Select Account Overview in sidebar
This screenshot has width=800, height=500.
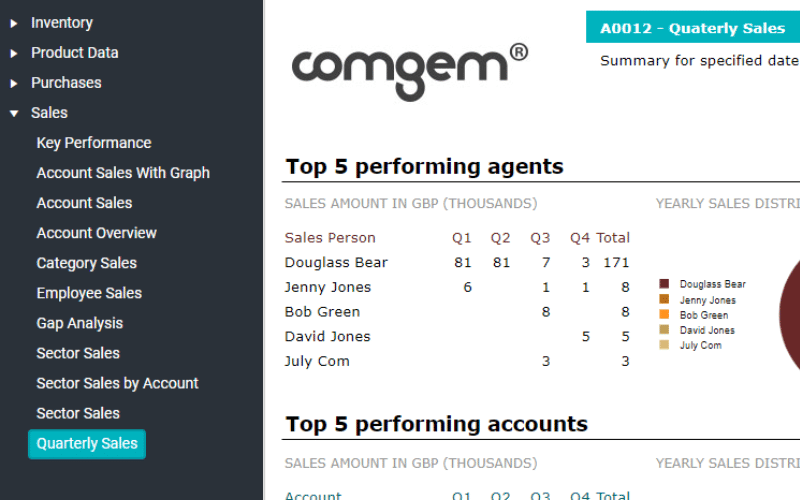[96, 233]
